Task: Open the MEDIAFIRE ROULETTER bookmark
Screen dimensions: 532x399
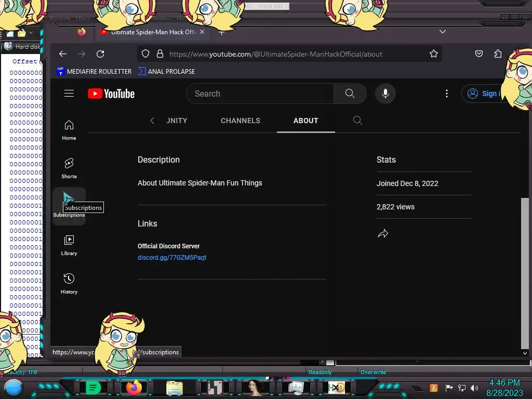Action: (x=95, y=71)
